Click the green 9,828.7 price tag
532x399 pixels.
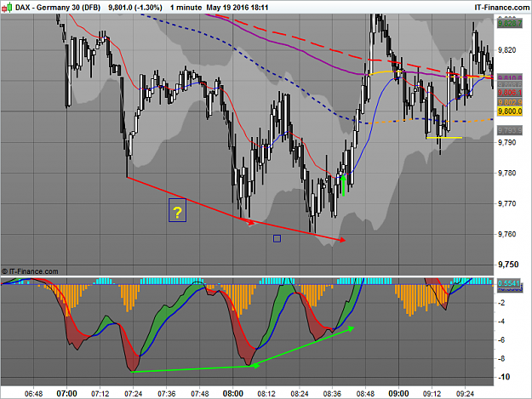(x=510, y=23)
